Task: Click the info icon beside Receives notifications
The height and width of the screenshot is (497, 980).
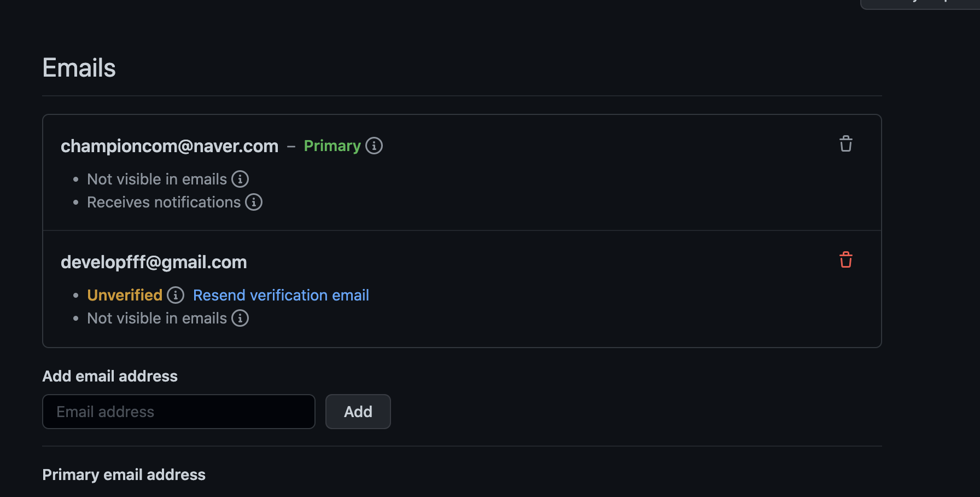Action: (254, 202)
